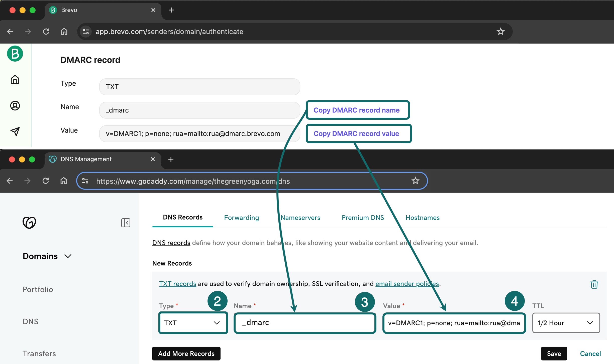Open the DNS records help link
This screenshot has width=614, height=364.
tap(171, 243)
